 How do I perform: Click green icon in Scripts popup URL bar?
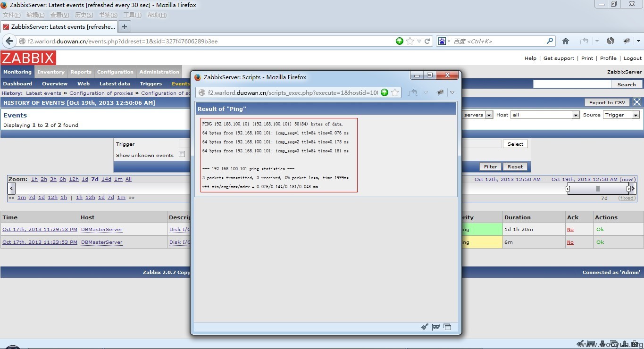[385, 92]
